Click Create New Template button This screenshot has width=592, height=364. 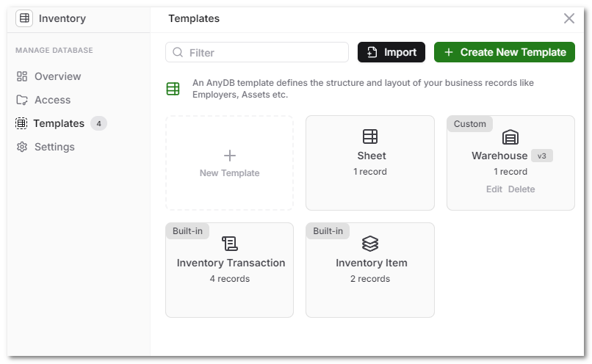pos(505,52)
